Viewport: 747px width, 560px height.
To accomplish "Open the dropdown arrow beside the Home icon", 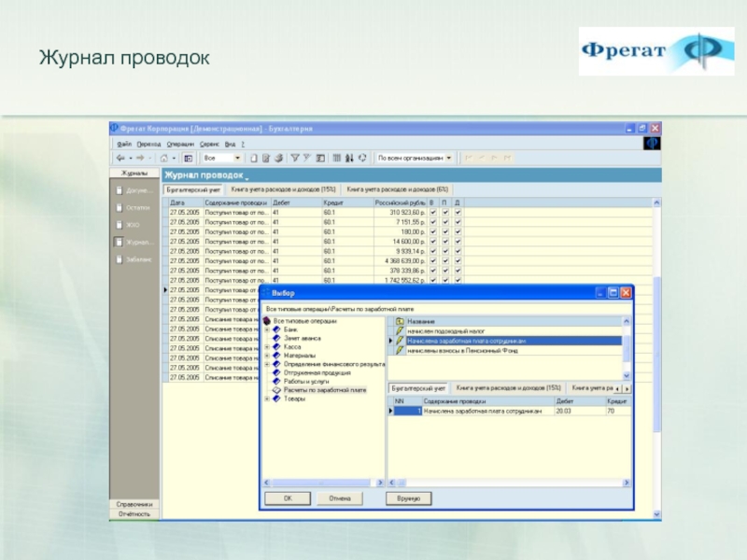I will [x=175, y=158].
